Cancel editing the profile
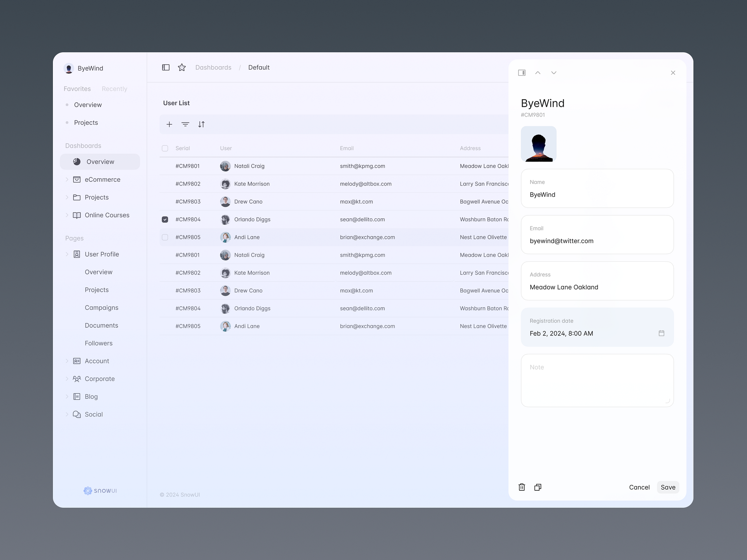Viewport: 747px width, 560px height. (639, 487)
